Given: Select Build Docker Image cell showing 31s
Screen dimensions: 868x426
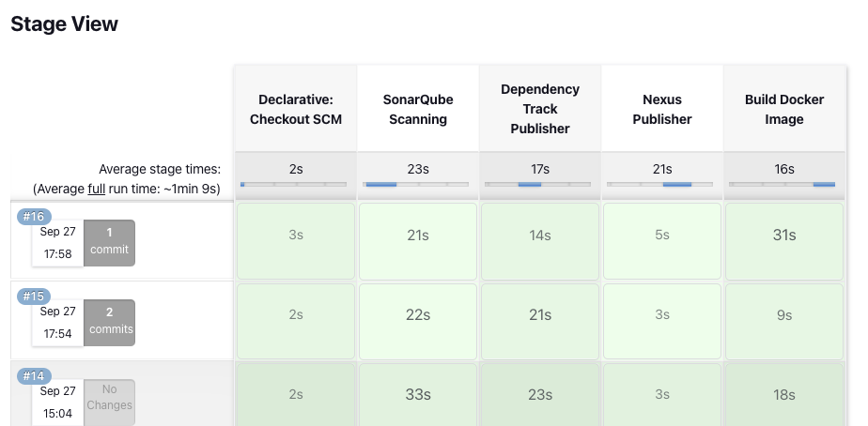Looking at the screenshot, I should (784, 241).
